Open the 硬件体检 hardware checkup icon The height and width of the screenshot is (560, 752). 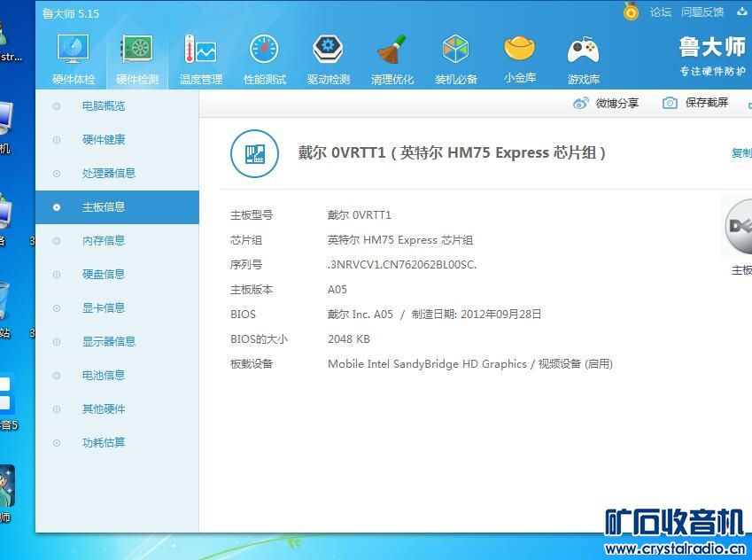(x=74, y=58)
